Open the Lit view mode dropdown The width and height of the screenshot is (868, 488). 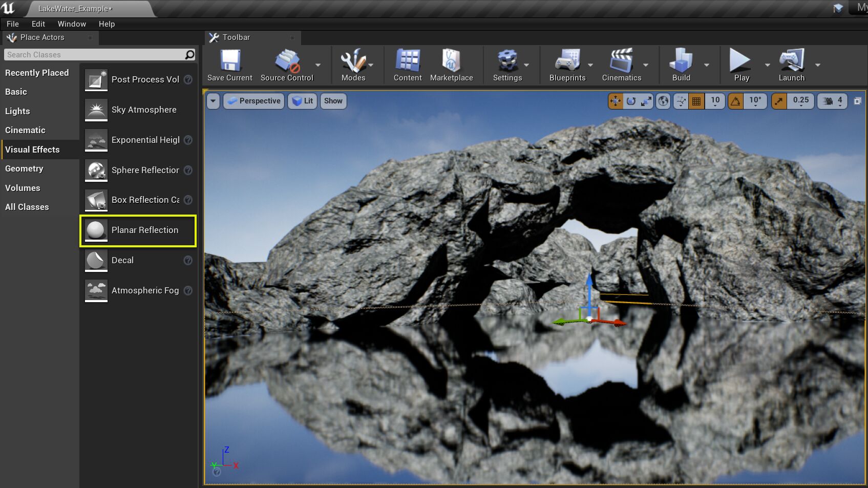[x=302, y=101]
